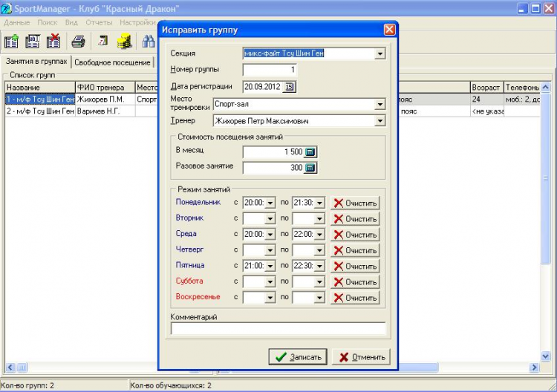Open Monday end time dropdown
Screen dimensions: 557x392
click(319, 203)
